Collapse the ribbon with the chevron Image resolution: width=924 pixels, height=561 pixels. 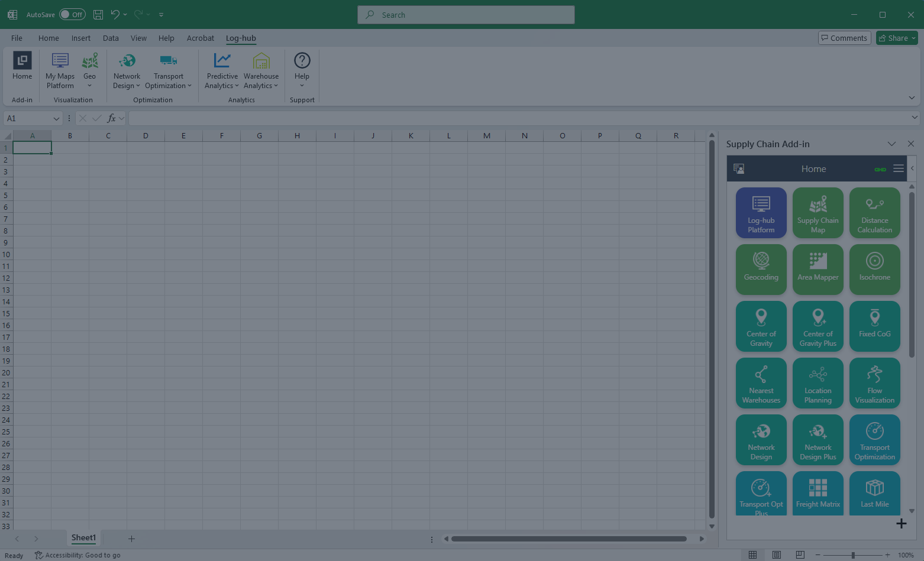(x=912, y=98)
